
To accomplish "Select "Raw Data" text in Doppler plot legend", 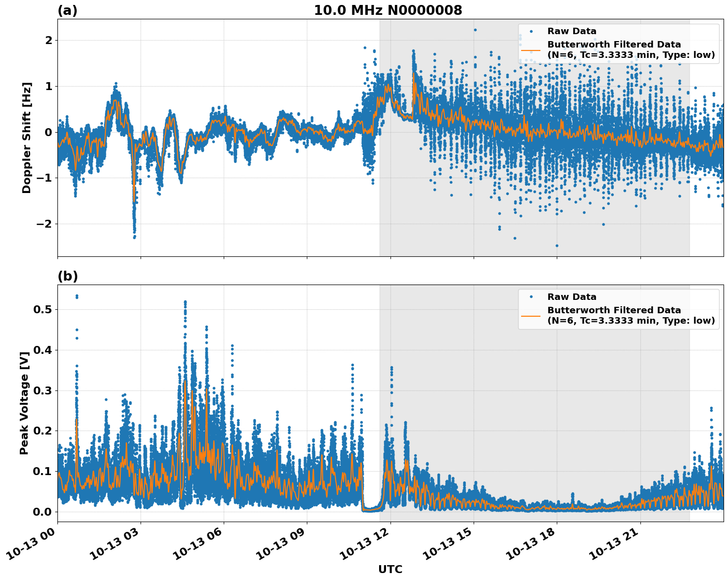I will (x=572, y=31).
